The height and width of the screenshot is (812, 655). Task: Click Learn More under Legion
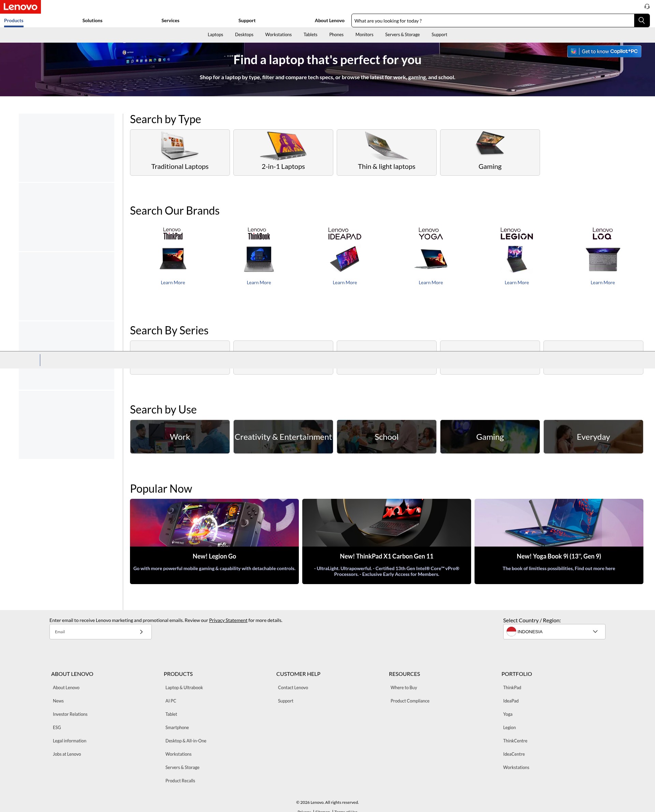pos(516,282)
